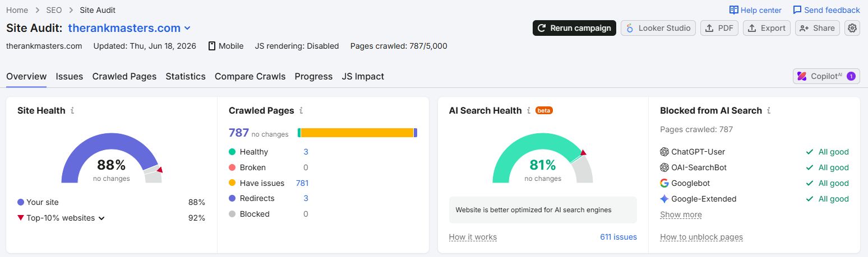Click the Crawled Pages info icon

point(301,111)
